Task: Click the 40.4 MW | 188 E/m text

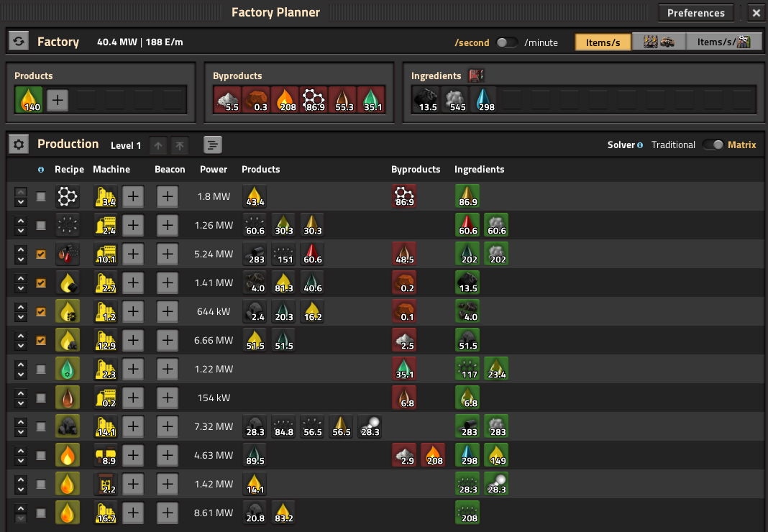Action: [140, 42]
